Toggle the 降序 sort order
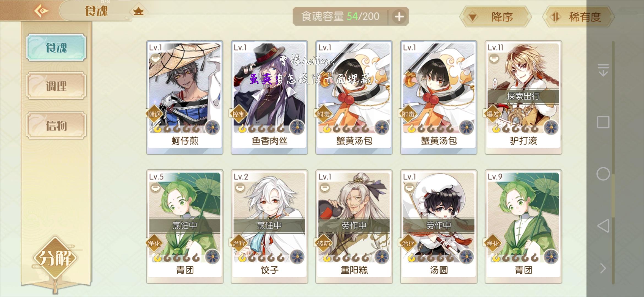 pos(495,17)
